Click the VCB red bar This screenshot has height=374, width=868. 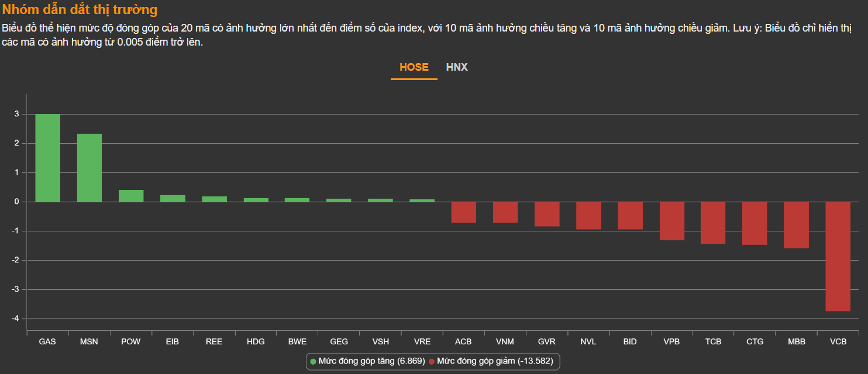click(x=838, y=256)
